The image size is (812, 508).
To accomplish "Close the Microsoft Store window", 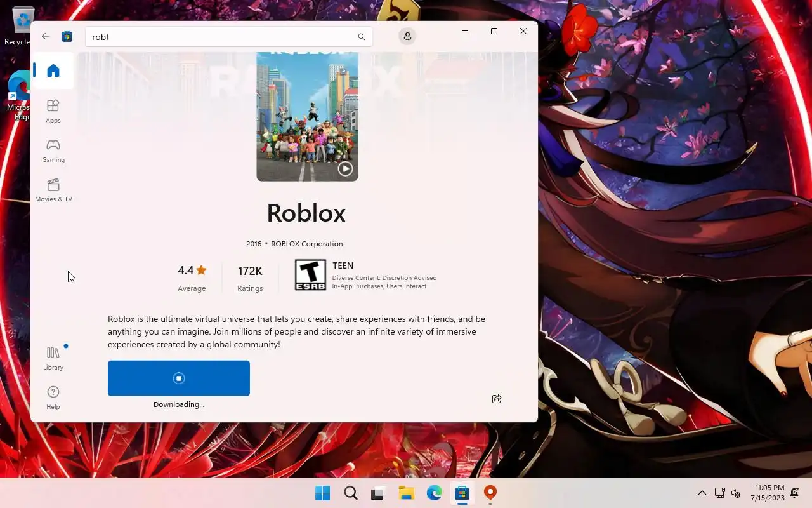I will coord(523,31).
